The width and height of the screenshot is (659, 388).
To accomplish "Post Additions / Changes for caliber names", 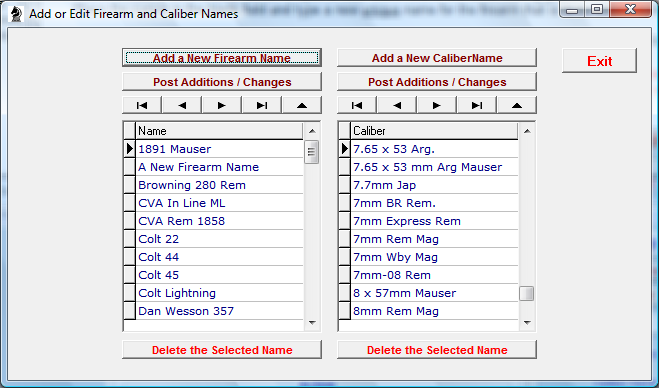I will tap(437, 82).
